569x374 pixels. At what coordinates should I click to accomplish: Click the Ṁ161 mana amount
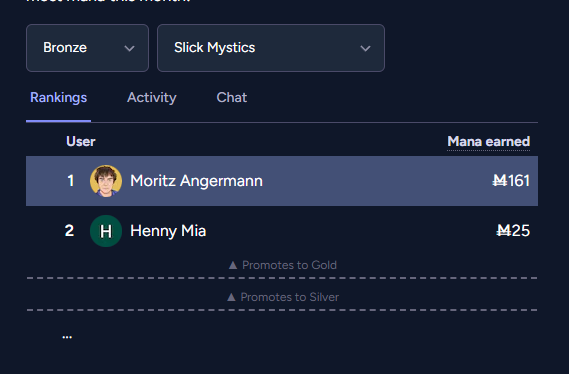pos(511,181)
